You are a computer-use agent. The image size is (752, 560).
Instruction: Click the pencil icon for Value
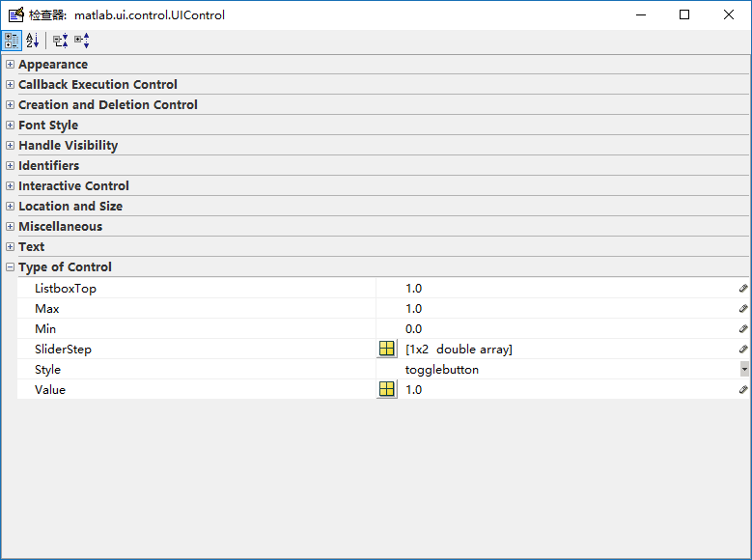tap(743, 389)
